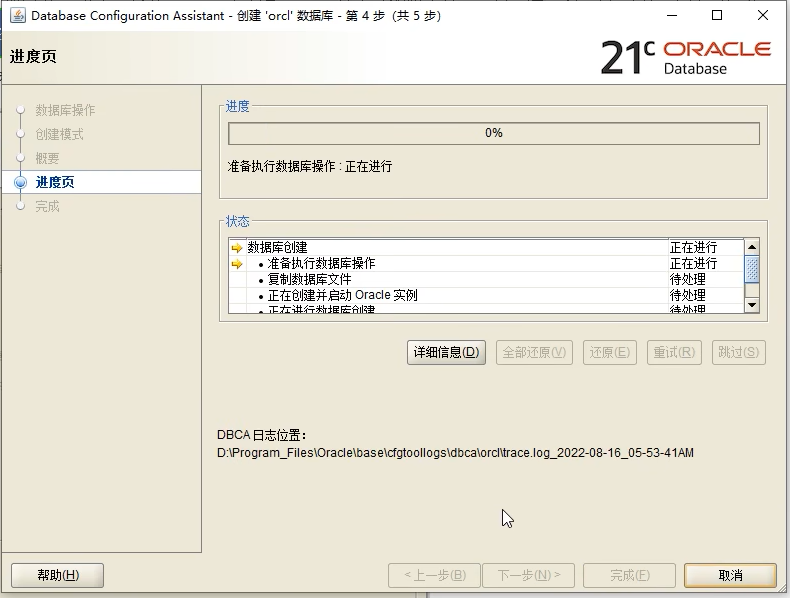The height and width of the screenshot is (598, 790).
Task: Click the 跳过(S) button
Action: click(739, 352)
